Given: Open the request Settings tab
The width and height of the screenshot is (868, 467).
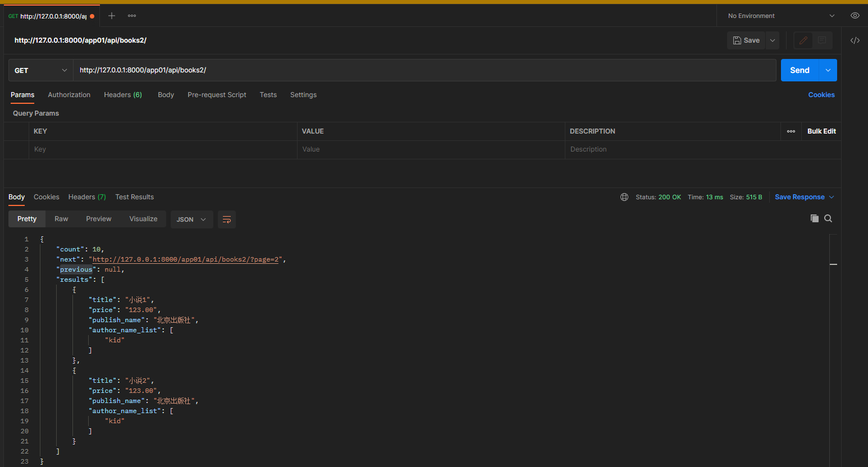Looking at the screenshot, I should (303, 95).
